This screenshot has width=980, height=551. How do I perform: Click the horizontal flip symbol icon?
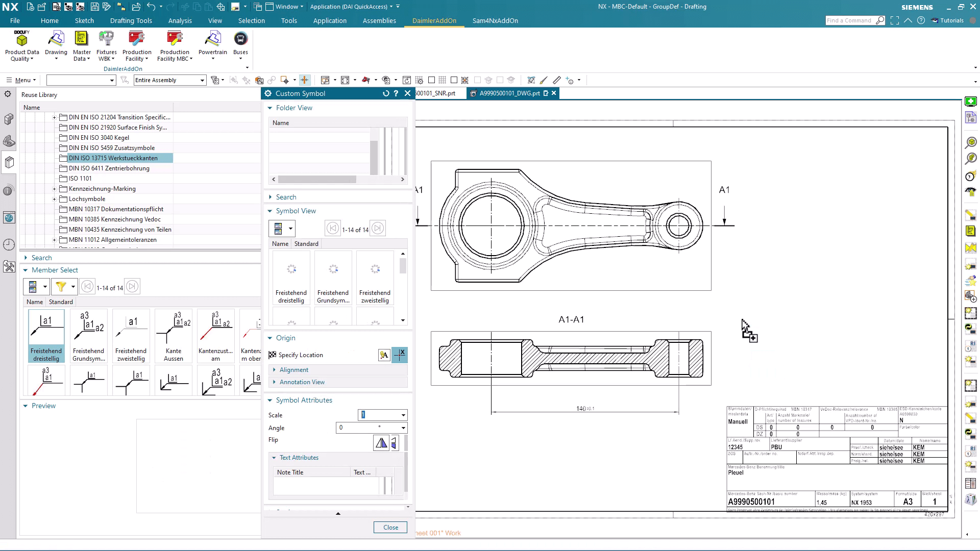point(381,443)
